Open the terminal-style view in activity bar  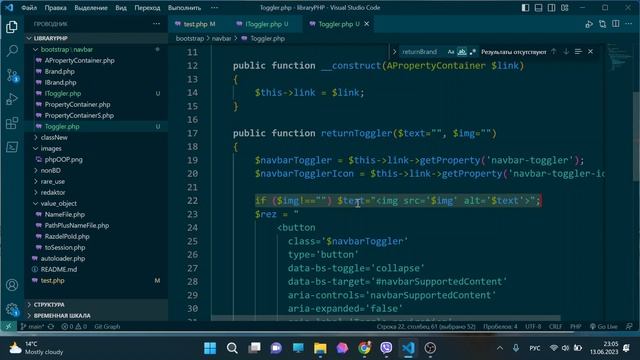pos(12,147)
